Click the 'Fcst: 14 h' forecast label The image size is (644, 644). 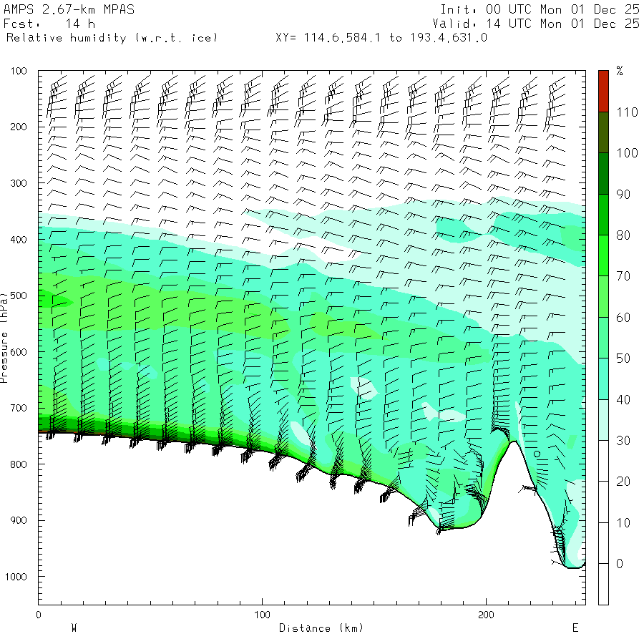pos(49,24)
